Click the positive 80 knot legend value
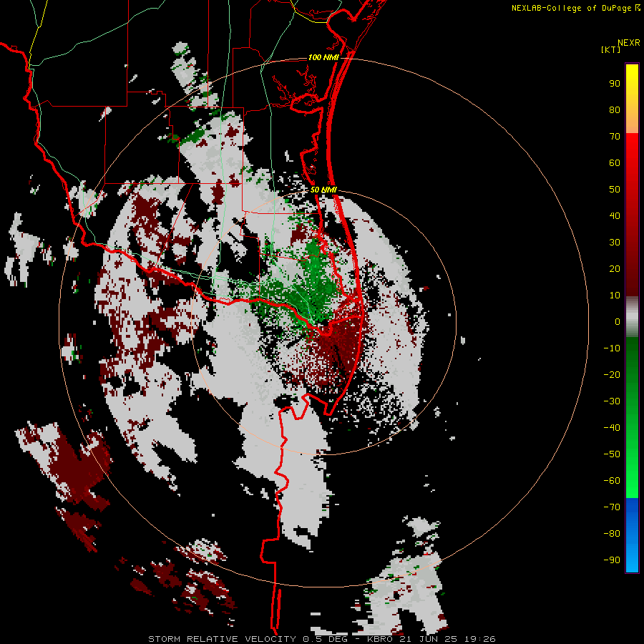The height and width of the screenshot is (644, 644). (615, 110)
